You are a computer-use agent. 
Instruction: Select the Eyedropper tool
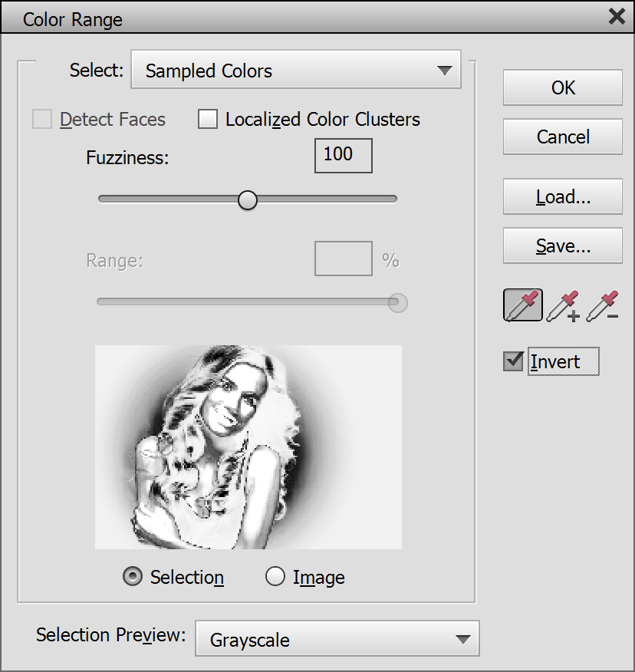(x=523, y=305)
